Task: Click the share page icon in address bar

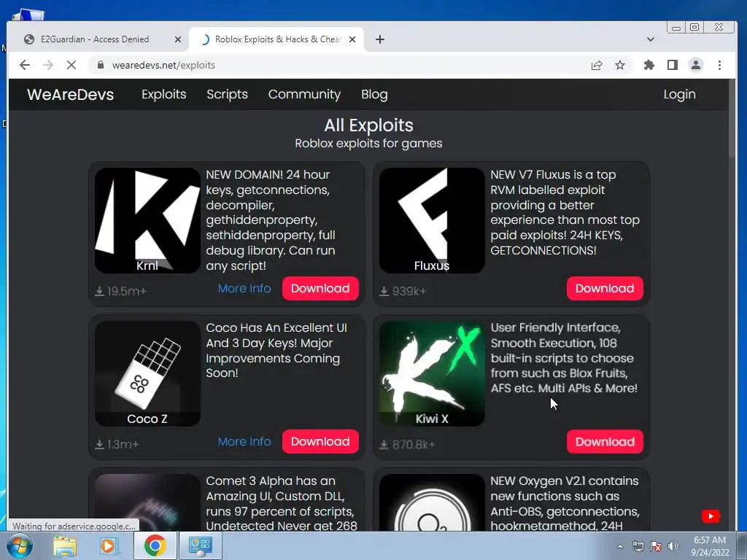Action: [597, 65]
